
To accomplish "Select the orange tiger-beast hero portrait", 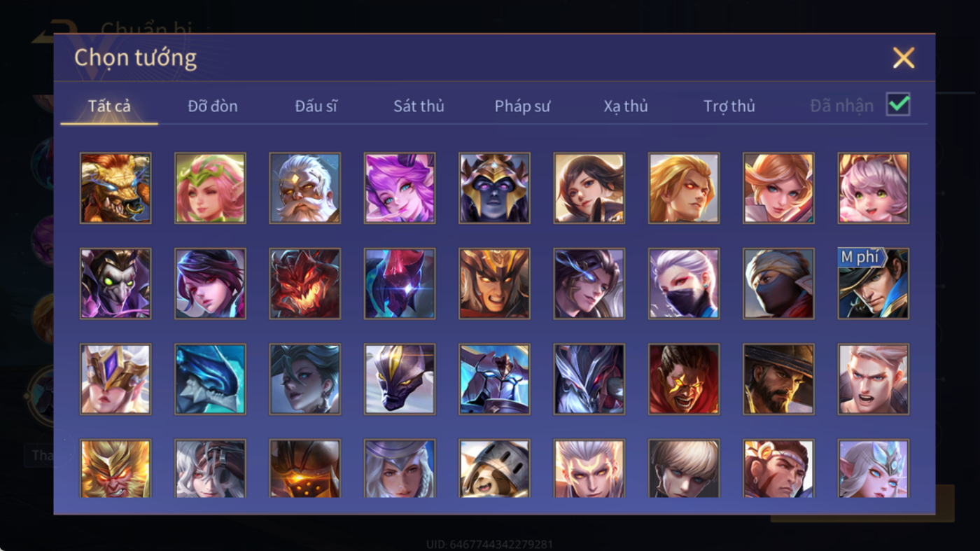I will [x=115, y=188].
